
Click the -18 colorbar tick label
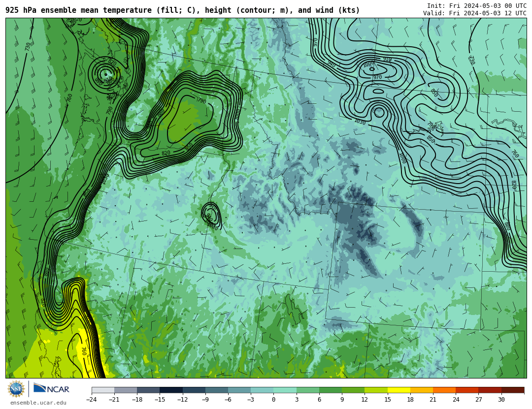(x=137, y=400)
